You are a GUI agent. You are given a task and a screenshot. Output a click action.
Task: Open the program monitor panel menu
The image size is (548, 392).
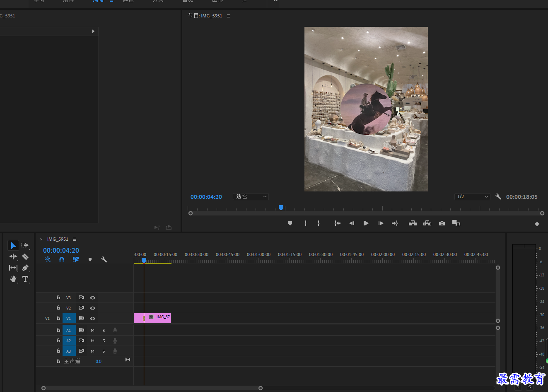[229, 16]
